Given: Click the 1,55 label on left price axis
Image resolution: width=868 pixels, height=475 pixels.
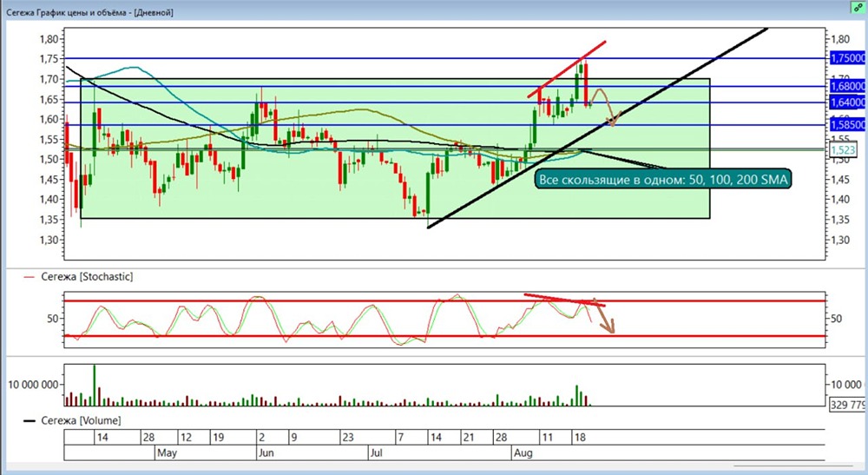Looking at the screenshot, I should tap(49, 140).
